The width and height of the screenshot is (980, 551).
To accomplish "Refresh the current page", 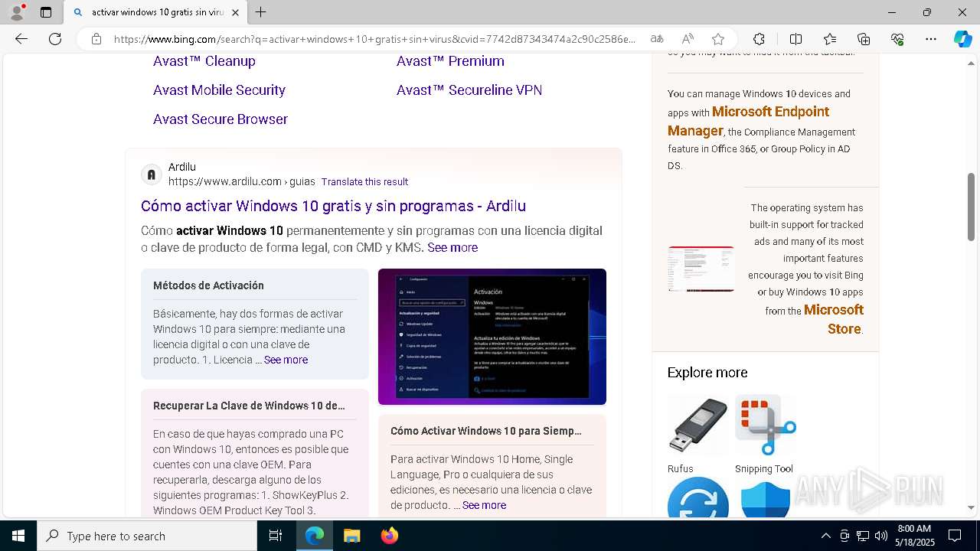I will coord(55,39).
